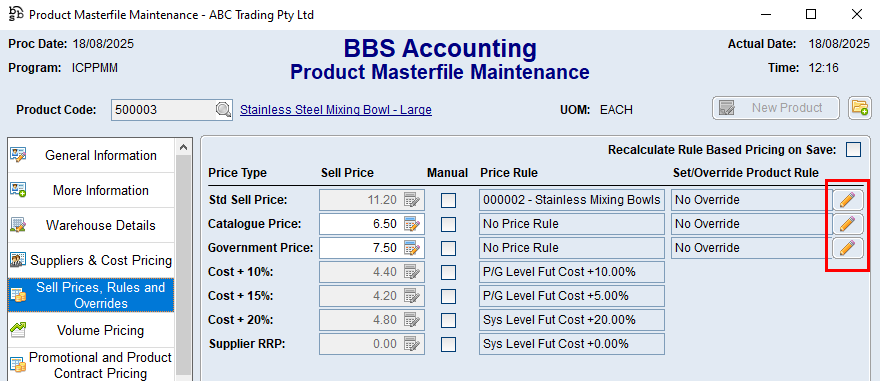Click the product code search magnifier icon
Image resolution: width=880 pixels, height=381 pixels.
click(224, 109)
